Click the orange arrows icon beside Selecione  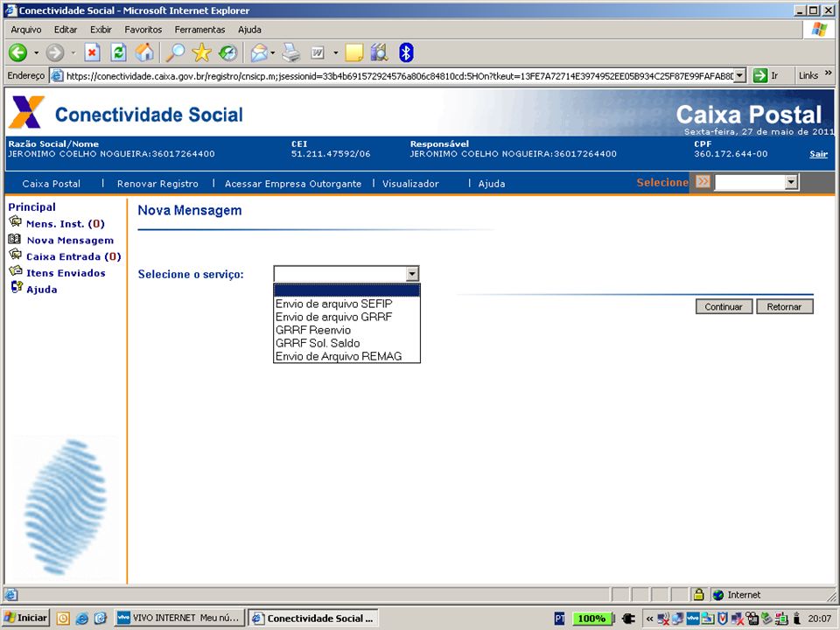(x=703, y=182)
